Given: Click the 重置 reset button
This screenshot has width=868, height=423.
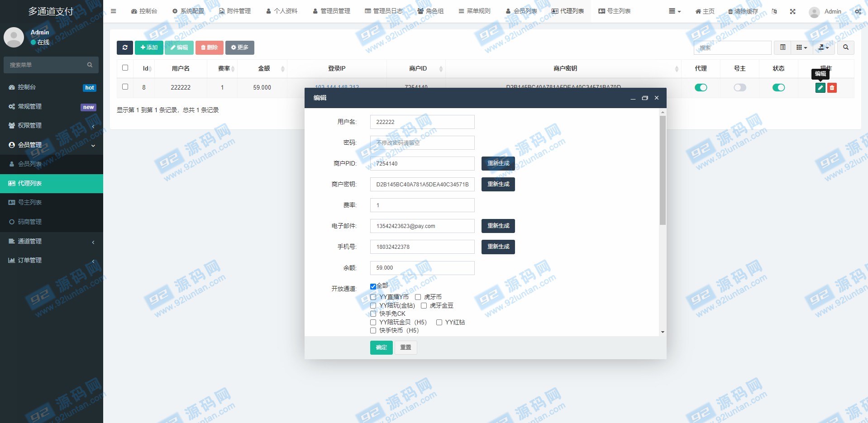Looking at the screenshot, I should click(x=405, y=347).
